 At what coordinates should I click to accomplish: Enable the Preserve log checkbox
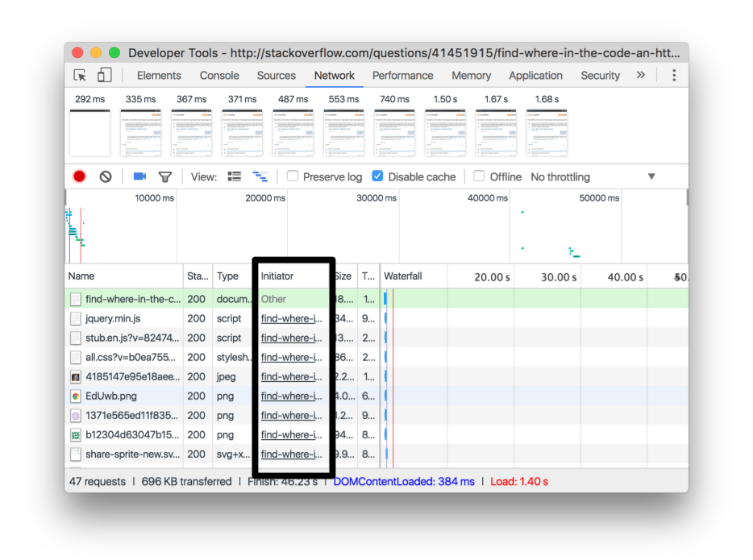tap(293, 176)
